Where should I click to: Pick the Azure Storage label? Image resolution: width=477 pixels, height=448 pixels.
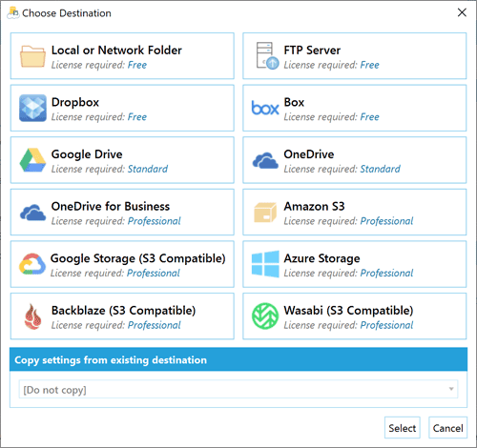pos(321,259)
